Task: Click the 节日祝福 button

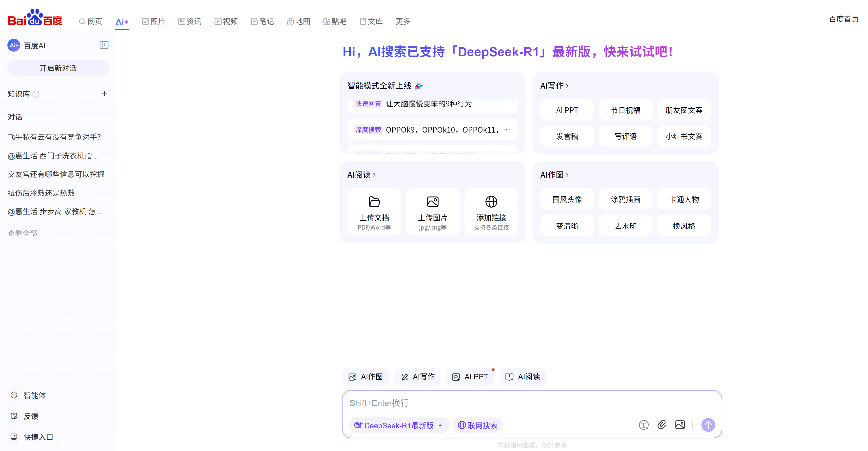Action: click(x=625, y=110)
